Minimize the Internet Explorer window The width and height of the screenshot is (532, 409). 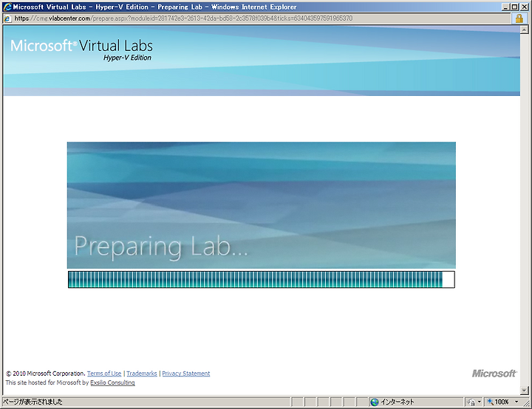pyautogui.click(x=506, y=7)
